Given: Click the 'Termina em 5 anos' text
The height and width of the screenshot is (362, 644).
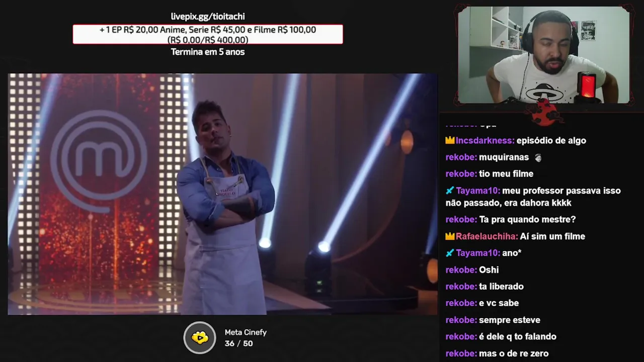Looking at the screenshot, I should 208,52.
